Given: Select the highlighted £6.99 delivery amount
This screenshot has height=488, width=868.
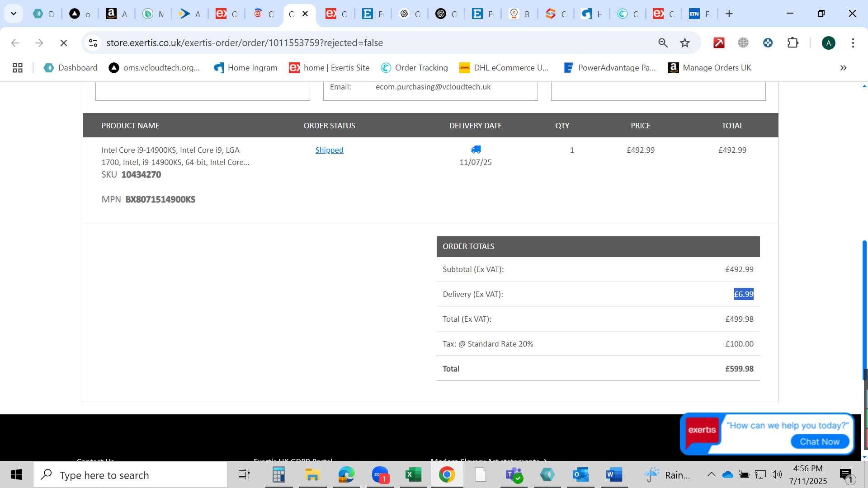Looking at the screenshot, I should [744, 294].
